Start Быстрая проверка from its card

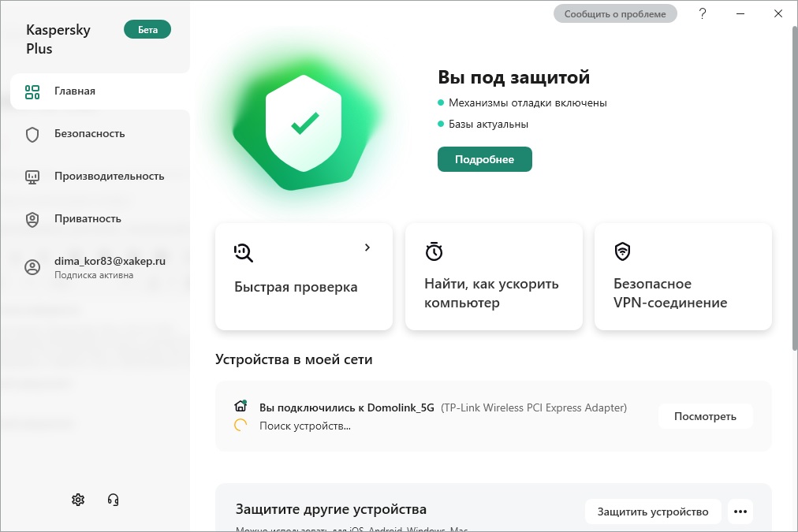pos(304,277)
